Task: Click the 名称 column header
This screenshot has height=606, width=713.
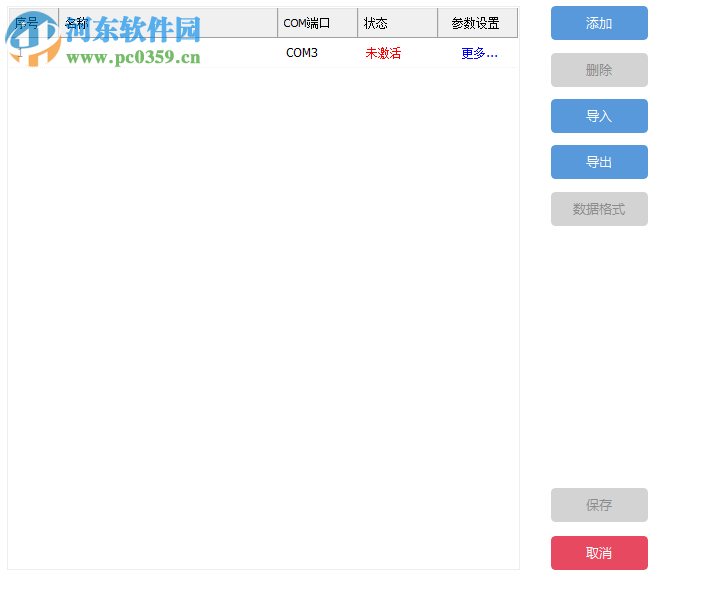Action: [x=168, y=23]
